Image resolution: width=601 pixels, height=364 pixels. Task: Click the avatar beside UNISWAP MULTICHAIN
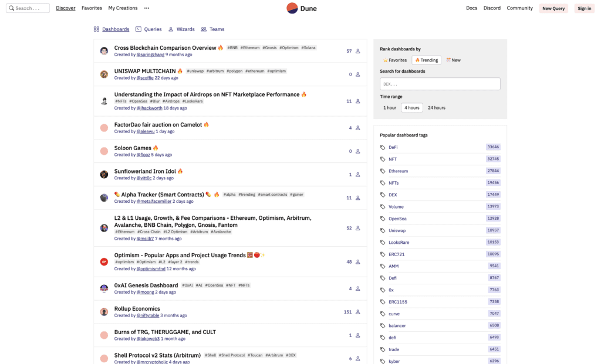coord(104,74)
